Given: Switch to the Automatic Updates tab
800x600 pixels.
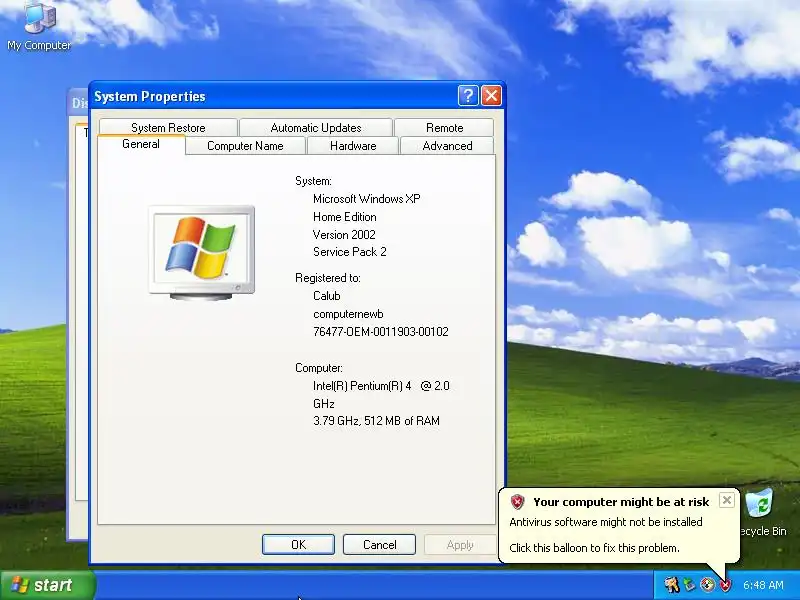Looking at the screenshot, I should click(316, 128).
